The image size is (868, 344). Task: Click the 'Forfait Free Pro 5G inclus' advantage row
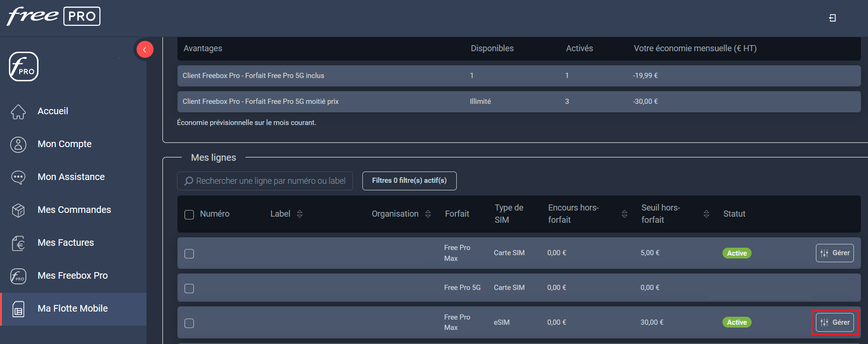[519, 76]
